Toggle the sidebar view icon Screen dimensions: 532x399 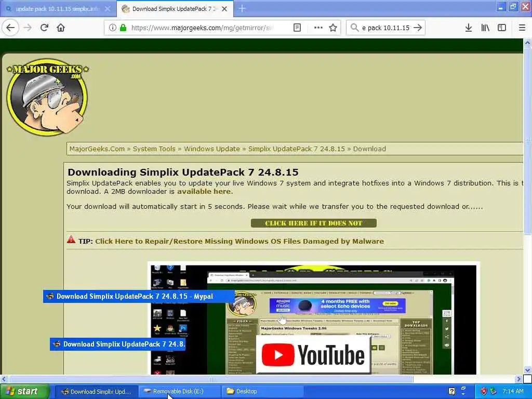[x=502, y=28]
